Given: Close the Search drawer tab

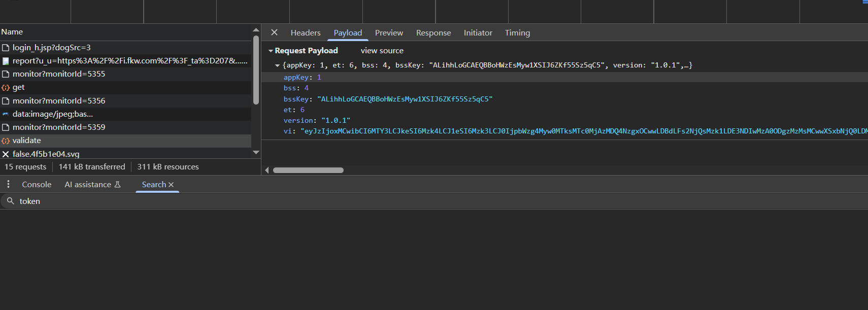Looking at the screenshot, I should pyautogui.click(x=171, y=185).
